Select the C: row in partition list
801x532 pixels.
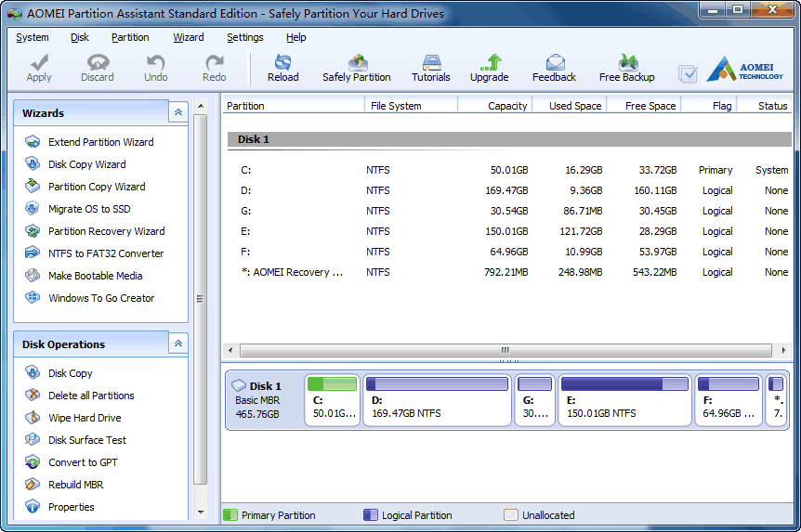pos(507,170)
